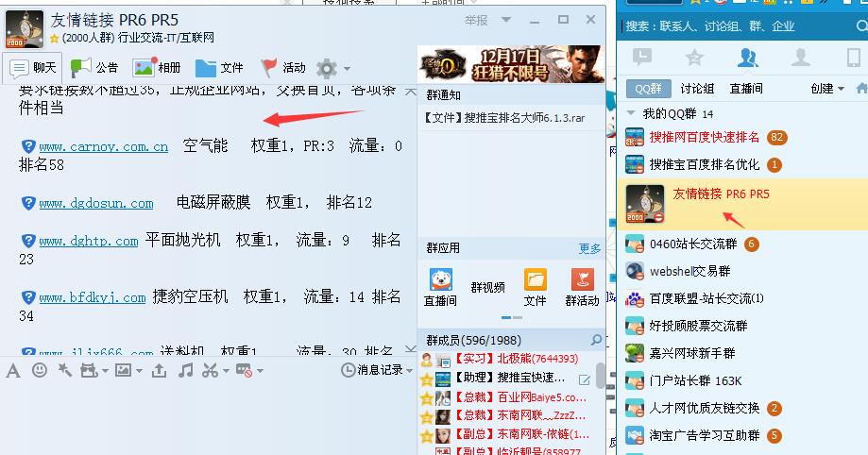Open the emoji smiley picker
868x455 pixels.
(40, 370)
